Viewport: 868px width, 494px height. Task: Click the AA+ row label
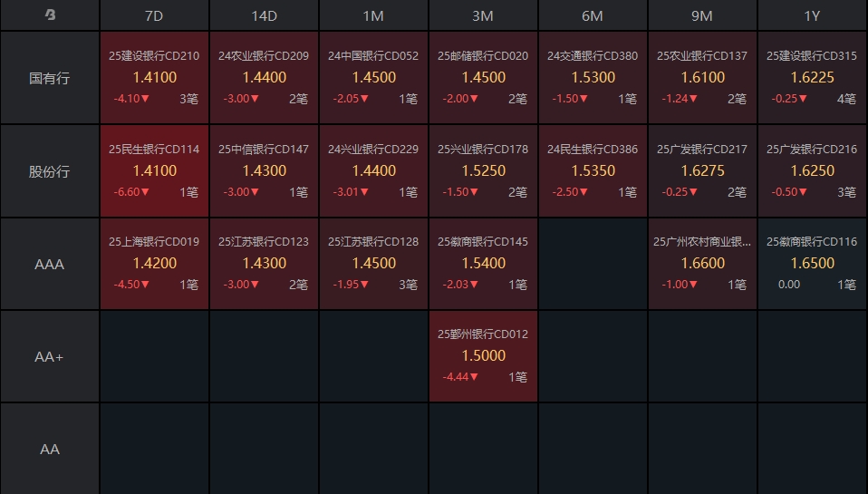tap(50, 356)
